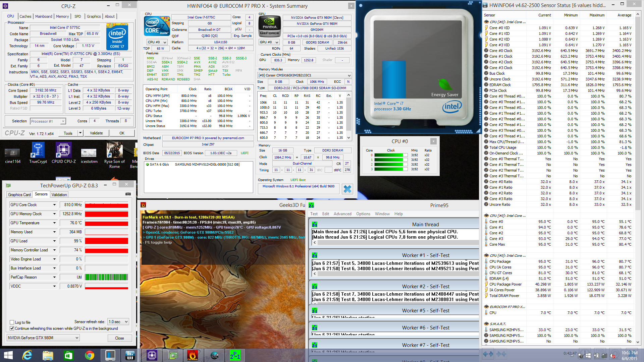The width and height of the screenshot is (644, 362).
Task: Switch to GPU-Z taskbar icon
Action: 172,355
